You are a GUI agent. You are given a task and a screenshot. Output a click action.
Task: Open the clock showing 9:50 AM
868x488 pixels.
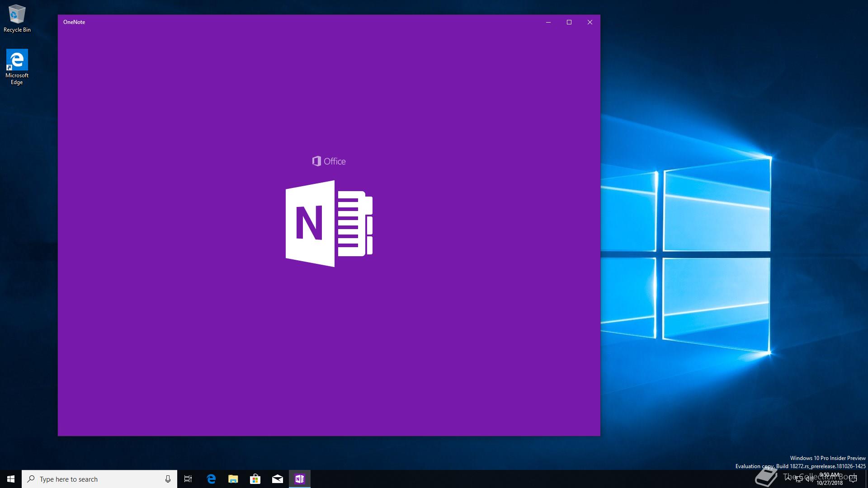coord(829,479)
